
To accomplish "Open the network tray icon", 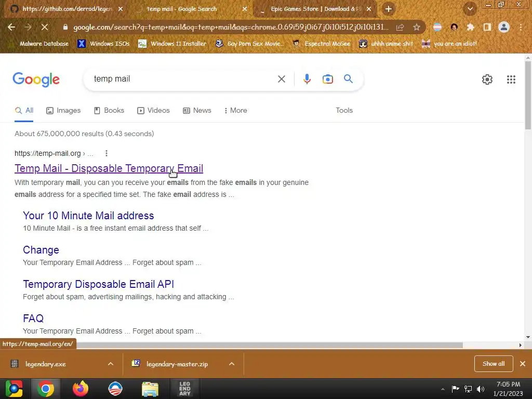I will (x=468, y=389).
